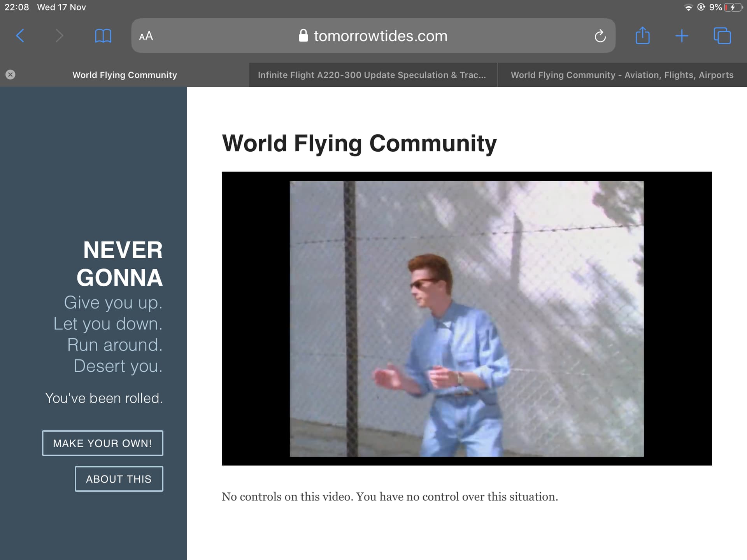Tap the 'Let you down.' lyric line
This screenshot has height=560, width=747.
(x=108, y=324)
